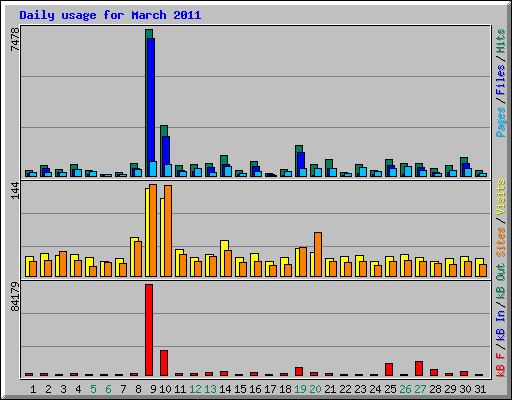Click the day 14 axis label

click(x=225, y=389)
